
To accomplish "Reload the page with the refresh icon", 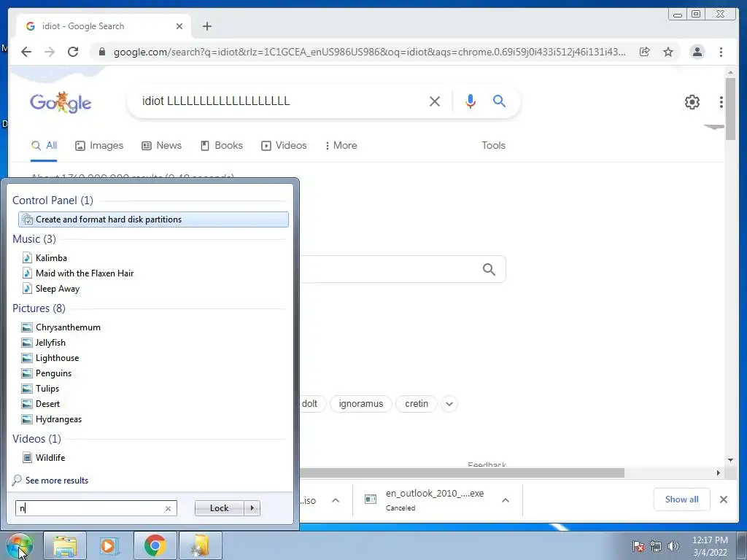I will point(73,52).
